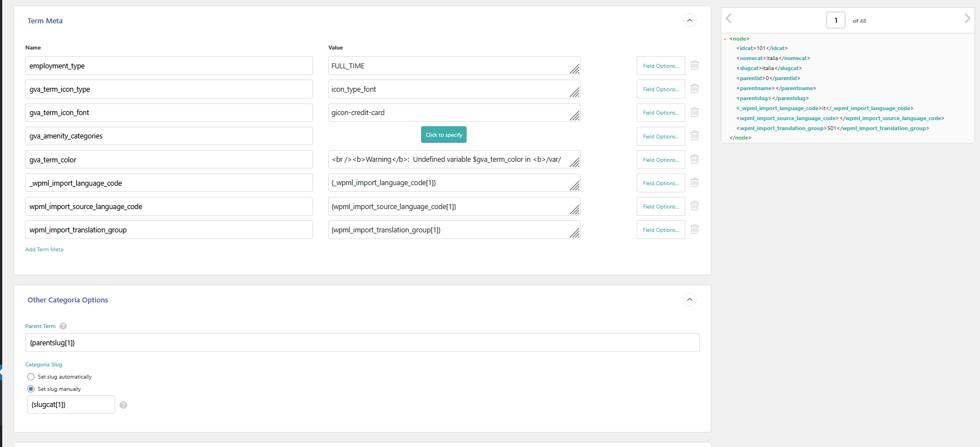Select Set slug automatically option
Screen dimensions: 980x447
point(31,377)
